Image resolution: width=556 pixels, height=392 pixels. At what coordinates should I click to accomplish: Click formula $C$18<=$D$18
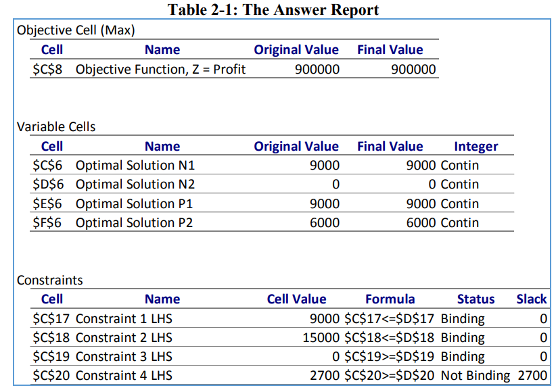click(x=390, y=337)
